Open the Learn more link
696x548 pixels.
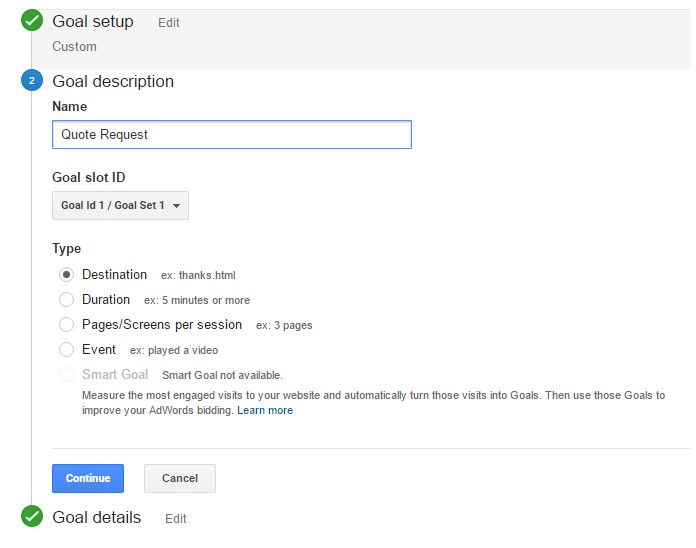265,410
